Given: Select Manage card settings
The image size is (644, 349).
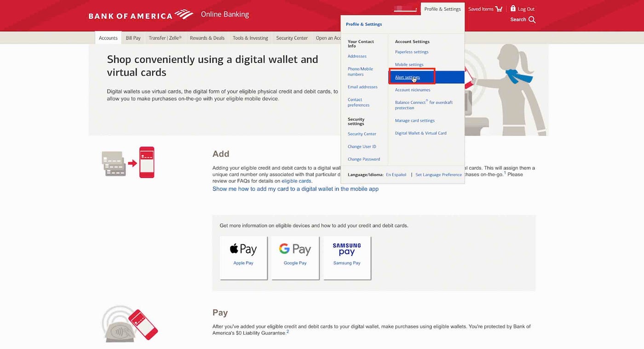Looking at the screenshot, I should (415, 120).
